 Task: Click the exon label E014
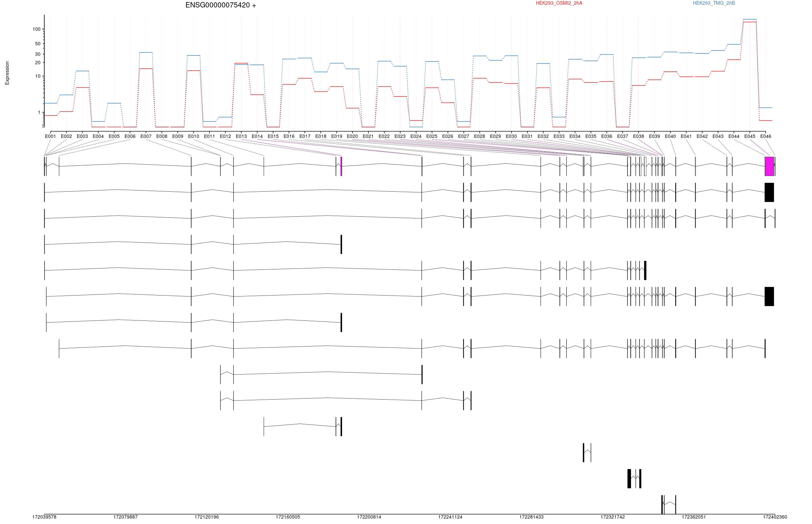click(257, 137)
